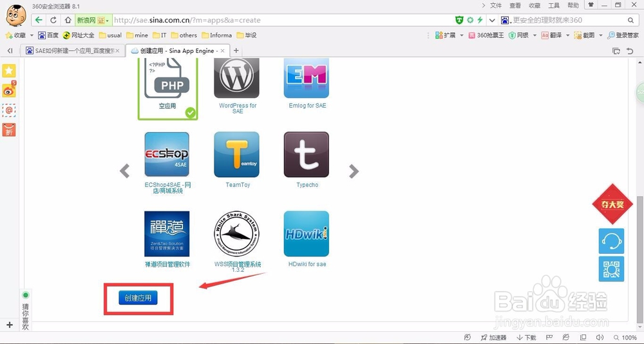This screenshot has width=644, height=344.
Task: Expand the address bar history dropdown arrow
Action: coord(492,20)
